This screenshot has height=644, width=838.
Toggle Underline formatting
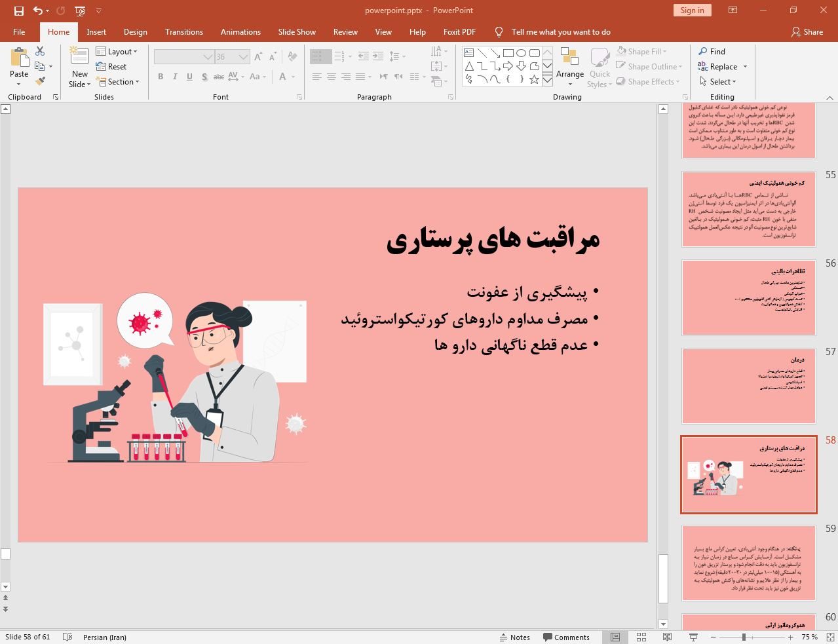click(189, 77)
